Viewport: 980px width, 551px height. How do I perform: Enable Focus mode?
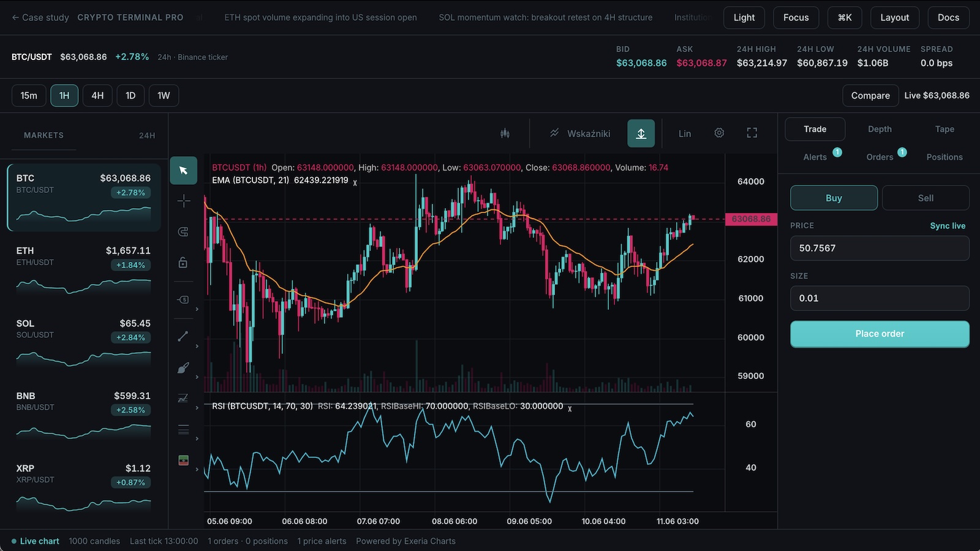(x=796, y=18)
